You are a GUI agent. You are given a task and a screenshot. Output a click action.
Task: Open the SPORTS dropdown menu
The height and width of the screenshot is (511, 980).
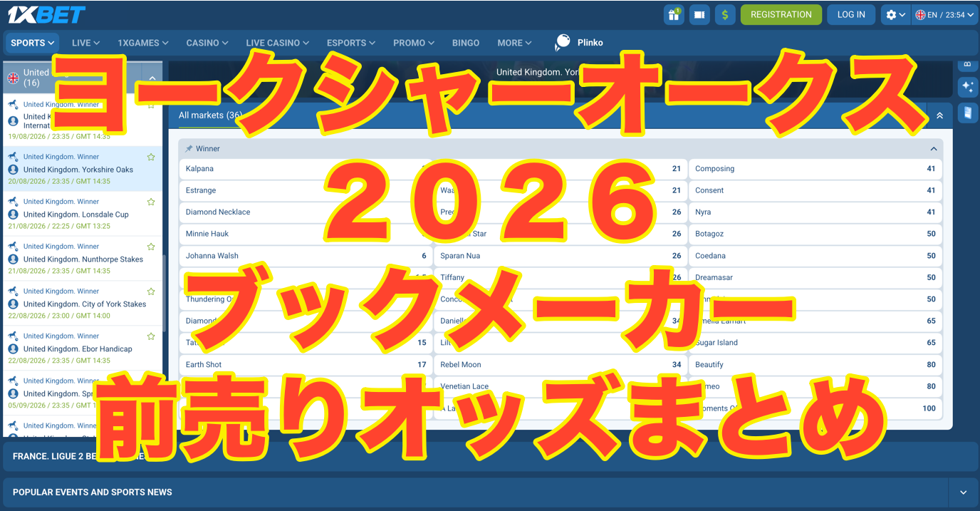(x=33, y=43)
